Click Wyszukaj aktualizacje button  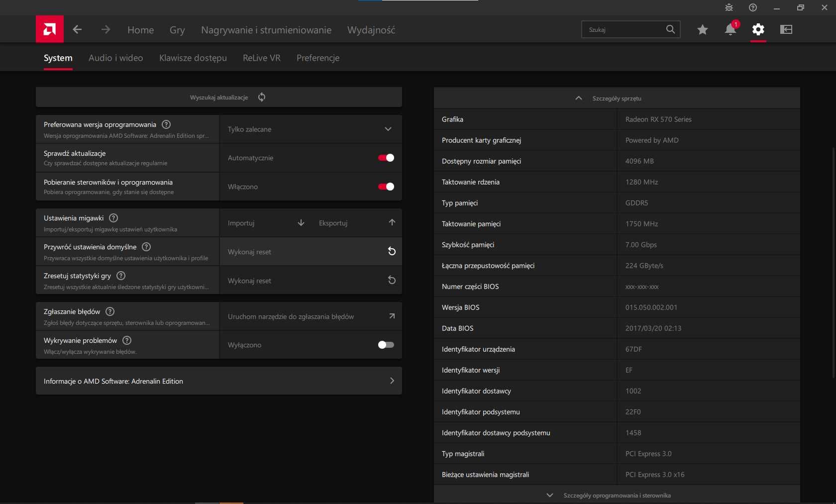pyautogui.click(x=219, y=97)
